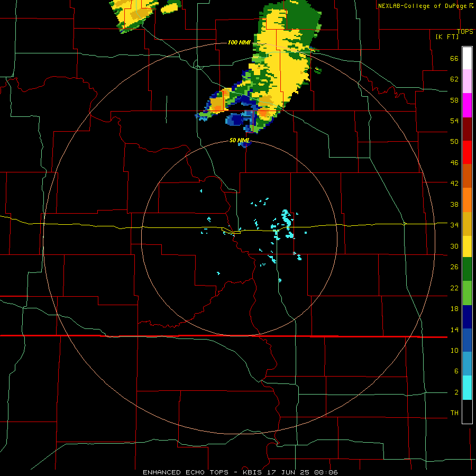Viewport: 476px width, 476px height.
Task: Click the '17 JUN 25' date text
Action: click(289, 472)
